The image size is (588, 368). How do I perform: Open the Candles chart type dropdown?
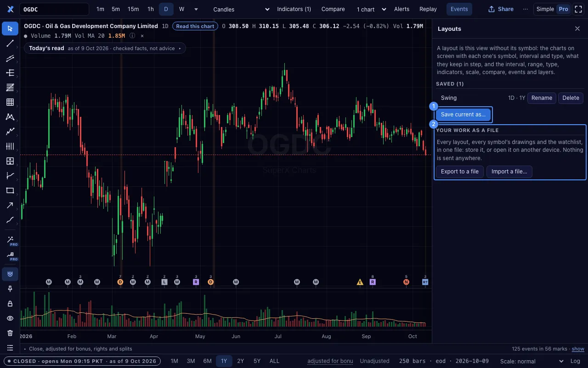[x=241, y=9]
